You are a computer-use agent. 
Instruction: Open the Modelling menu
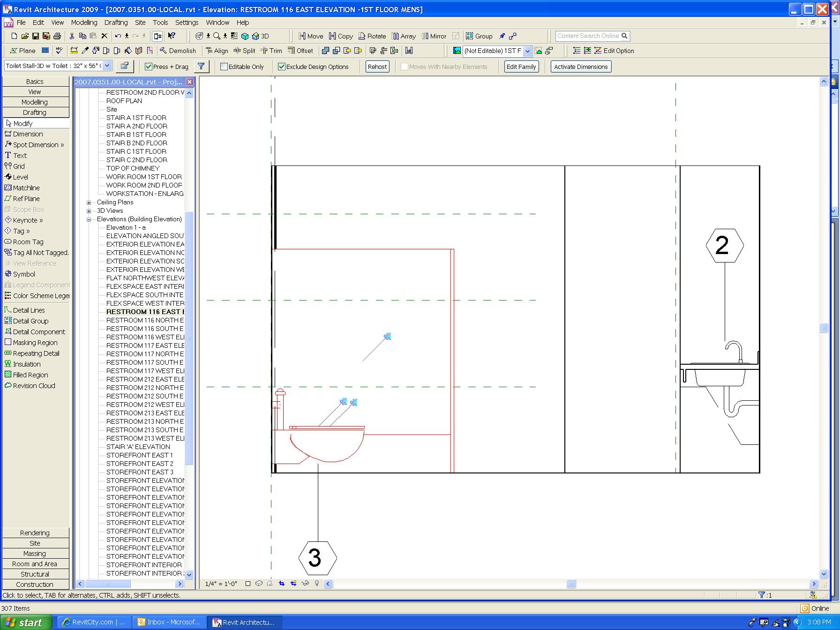84,22
